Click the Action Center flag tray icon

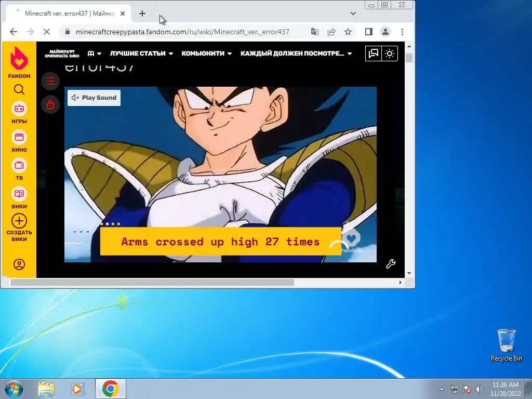[x=467, y=390]
